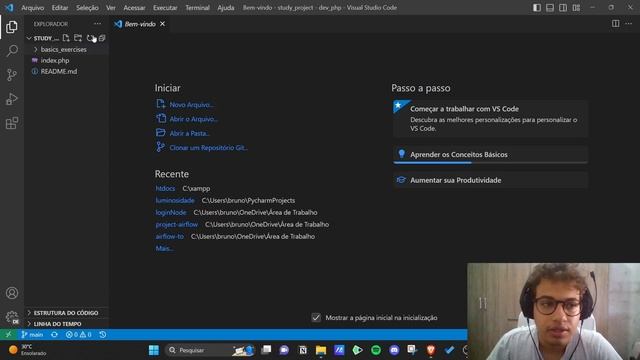The height and width of the screenshot is (360, 640).
Task: Open Run and Debug view
Action: click(x=12, y=99)
